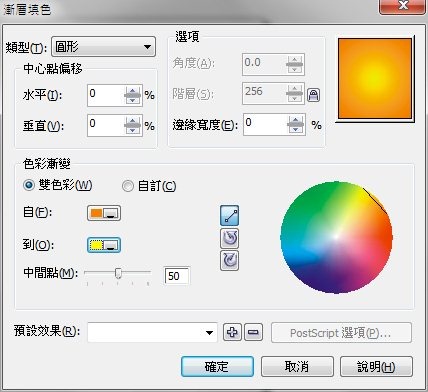Select the 雙色彩 radio button
Viewport: 428px width, 392px height.
point(29,185)
